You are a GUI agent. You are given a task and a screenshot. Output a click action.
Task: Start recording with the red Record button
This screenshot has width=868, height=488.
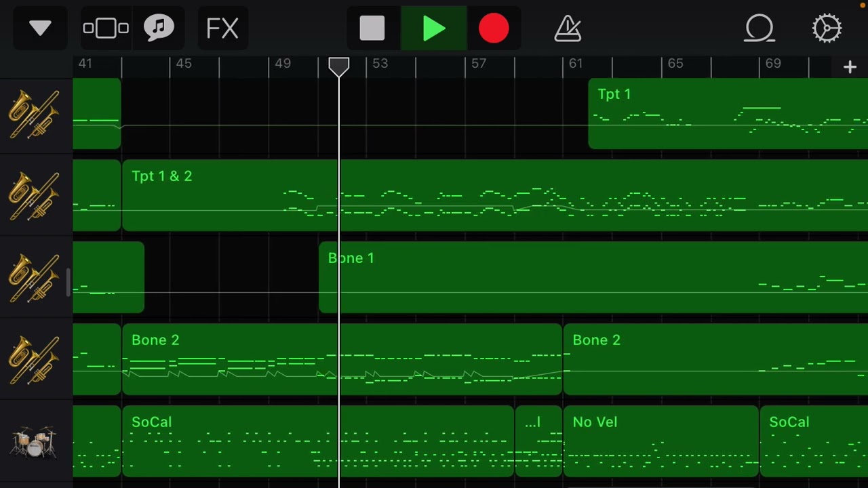(494, 28)
